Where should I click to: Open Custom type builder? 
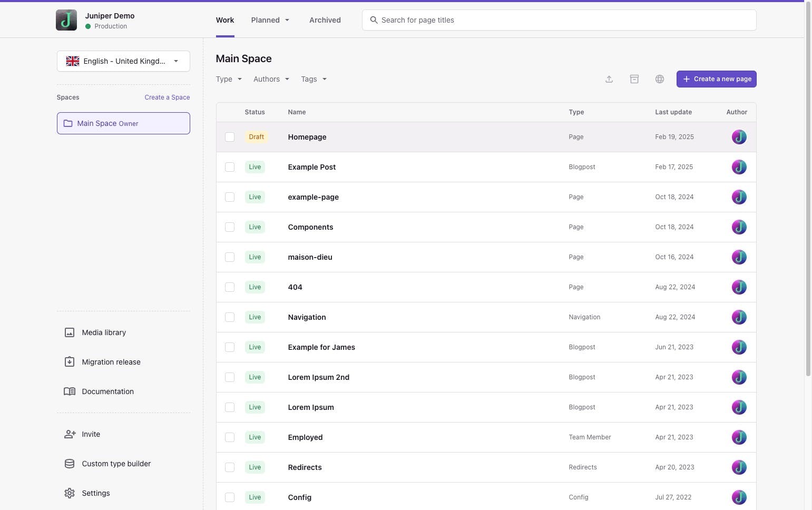coord(116,464)
